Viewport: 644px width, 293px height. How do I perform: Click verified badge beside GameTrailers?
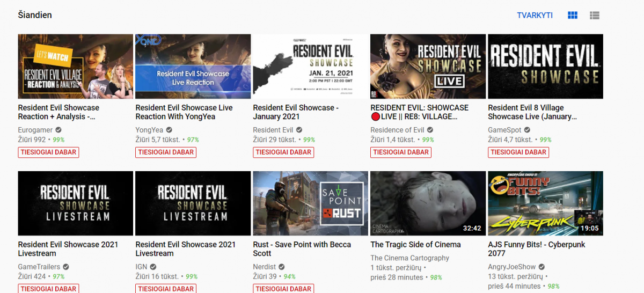(x=66, y=267)
